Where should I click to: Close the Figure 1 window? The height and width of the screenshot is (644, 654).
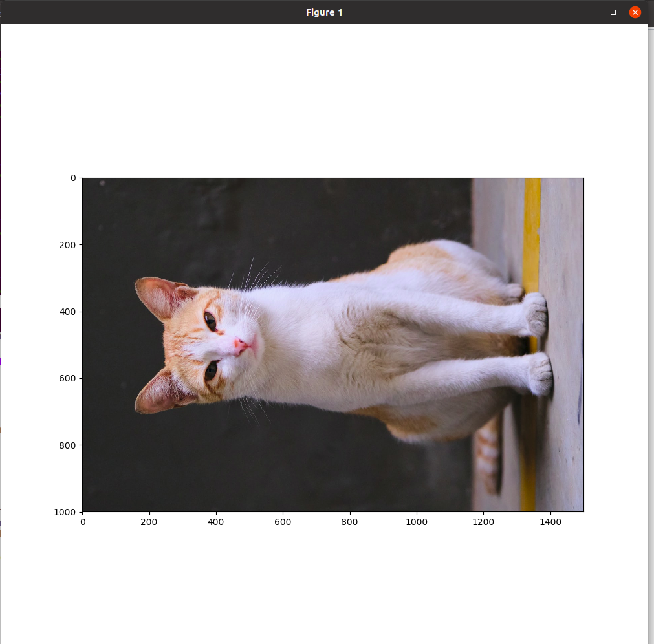(x=634, y=12)
